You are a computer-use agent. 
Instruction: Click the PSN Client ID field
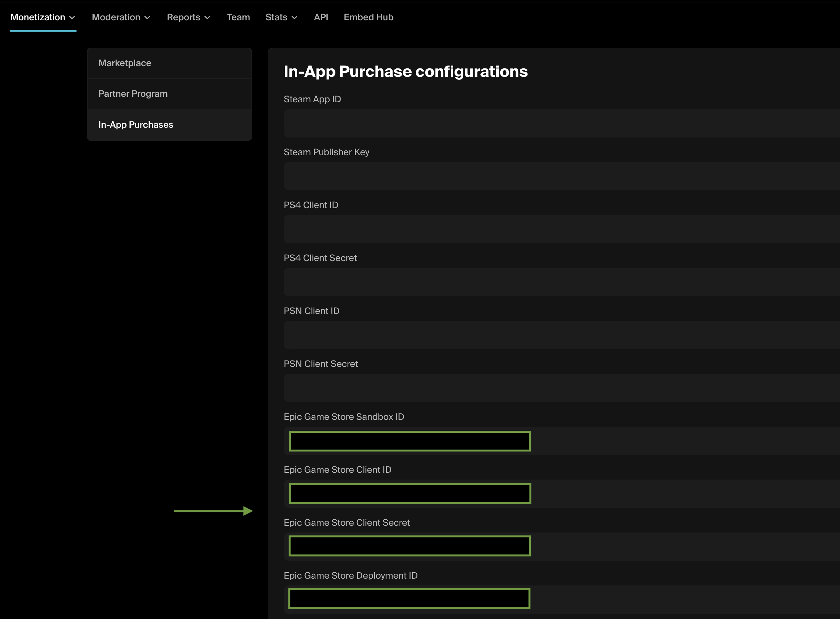tap(525, 335)
